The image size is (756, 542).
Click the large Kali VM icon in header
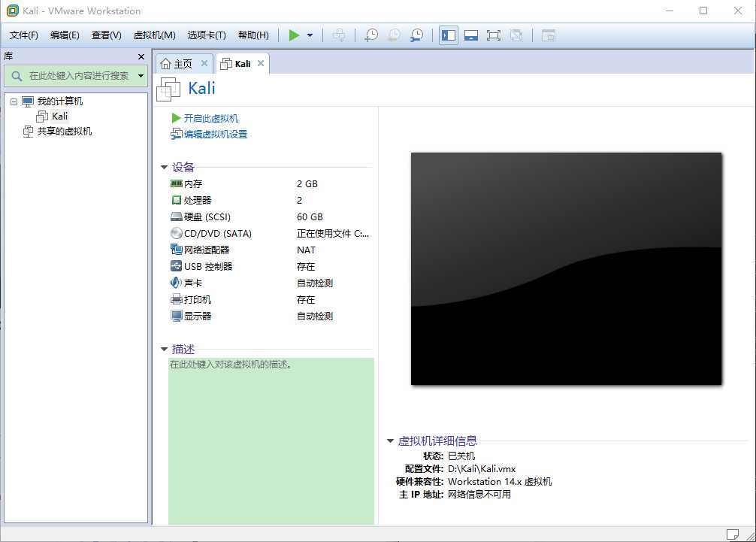click(x=169, y=89)
